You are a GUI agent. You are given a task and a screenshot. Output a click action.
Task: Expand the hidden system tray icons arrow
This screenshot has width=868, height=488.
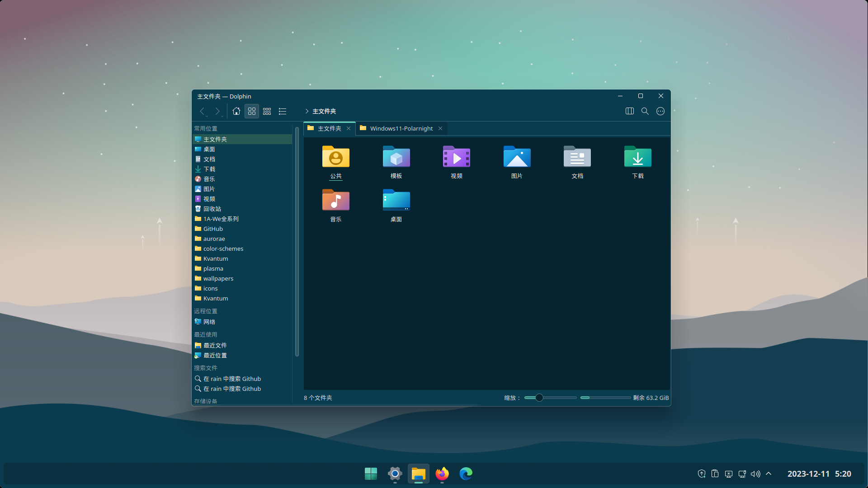pyautogui.click(x=769, y=474)
